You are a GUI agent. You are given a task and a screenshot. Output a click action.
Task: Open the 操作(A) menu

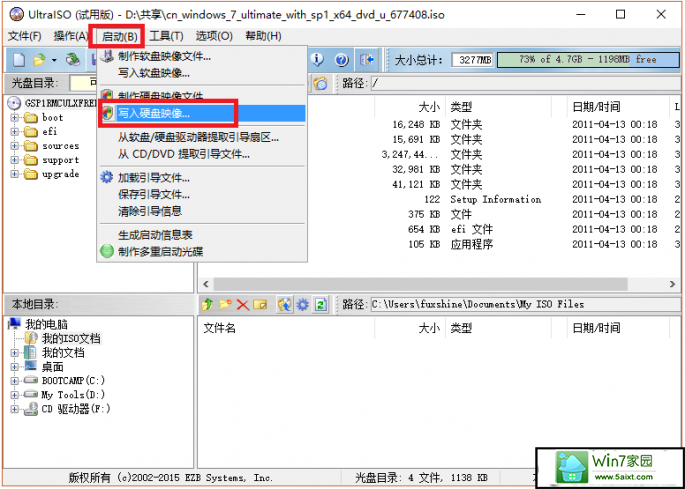pyautogui.click(x=70, y=36)
